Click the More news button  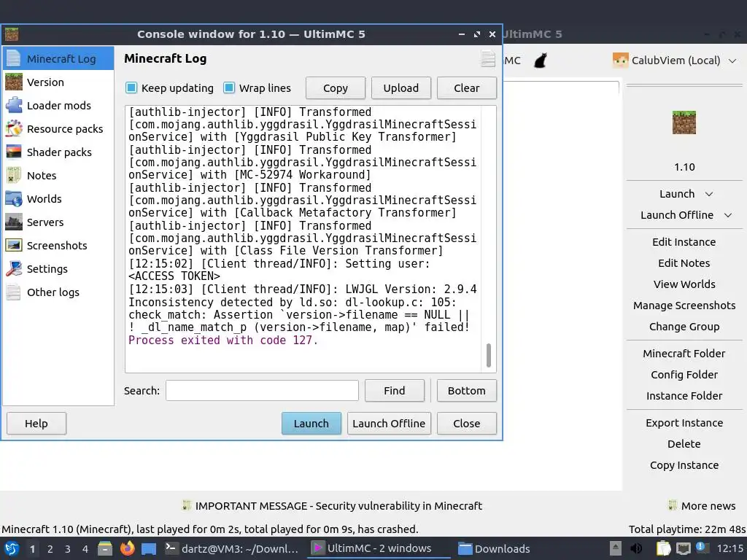pyautogui.click(x=703, y=506)
